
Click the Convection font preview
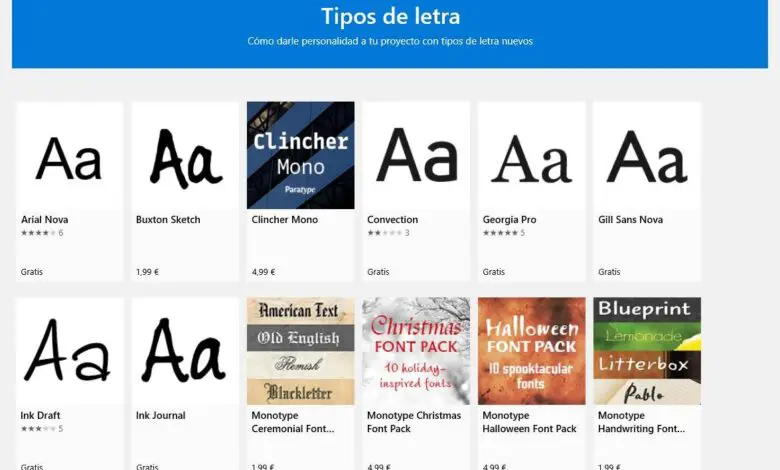coord(416,156)
